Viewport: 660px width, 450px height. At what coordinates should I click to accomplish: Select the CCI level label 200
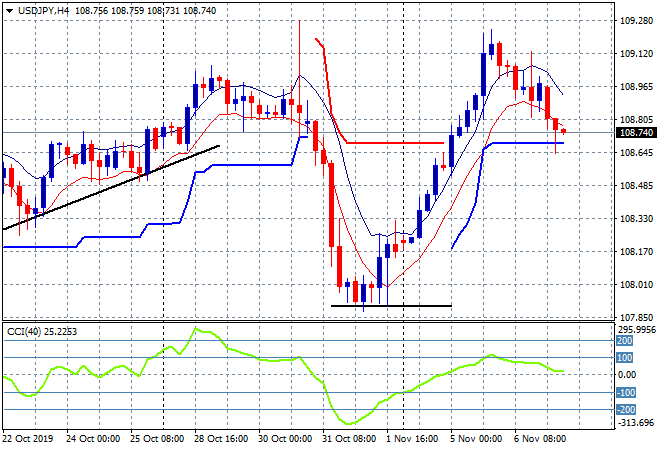[625, 341]
